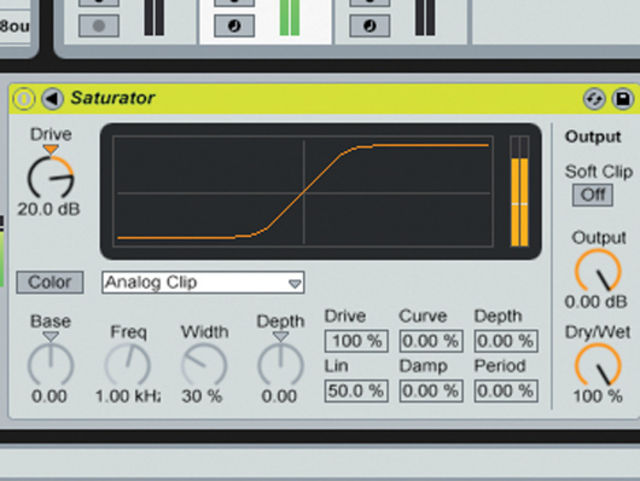Click the Drive value 20.0 dB text
This screenshot has width=640, height=481.
pos(49,209)
